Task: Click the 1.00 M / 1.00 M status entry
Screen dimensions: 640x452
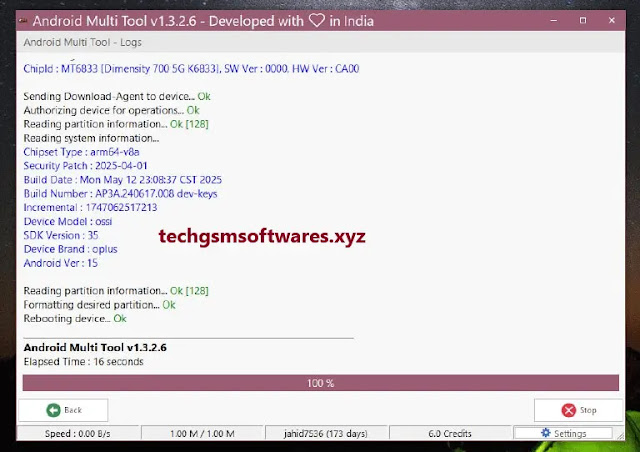Action: pos(202,434)
